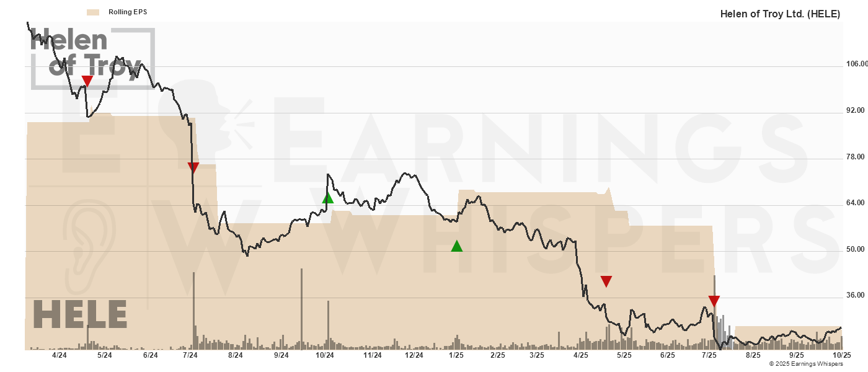Click the red down triangle near 5/24
Image resolution: width=868 pixels, height=372 pixels.
[x=87, y=81]
